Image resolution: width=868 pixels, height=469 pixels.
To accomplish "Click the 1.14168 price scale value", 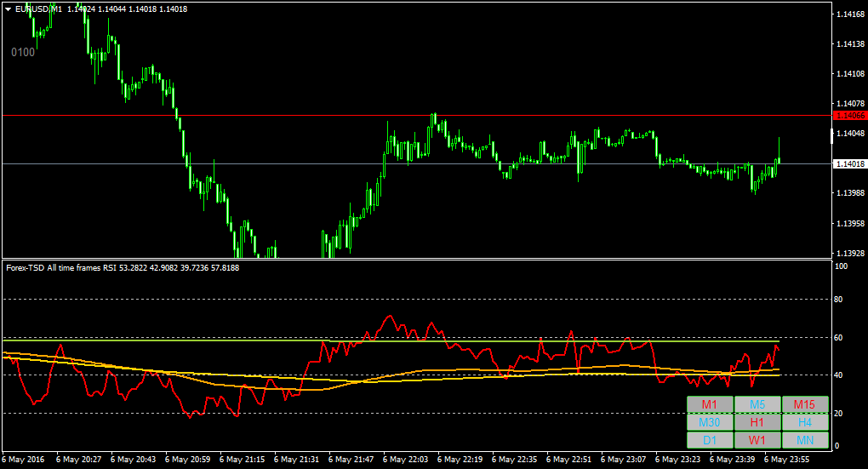I will point(851,14).
